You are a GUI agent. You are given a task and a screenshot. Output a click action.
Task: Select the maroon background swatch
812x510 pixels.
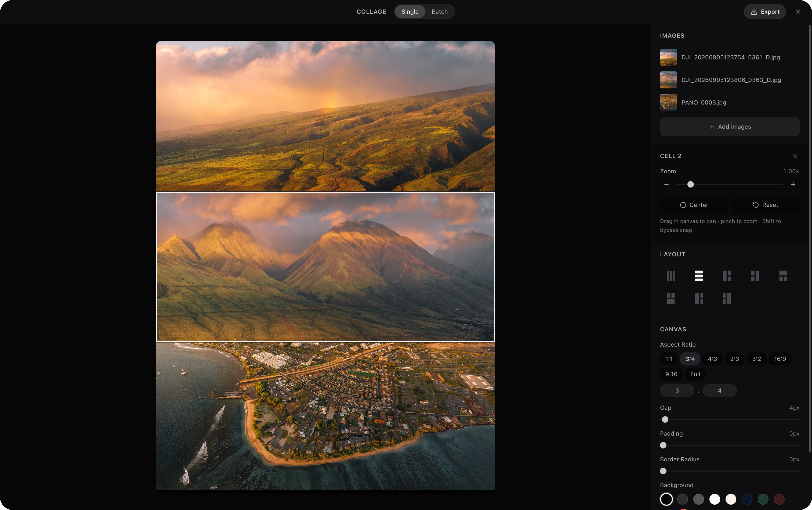(x=779, y=499)
